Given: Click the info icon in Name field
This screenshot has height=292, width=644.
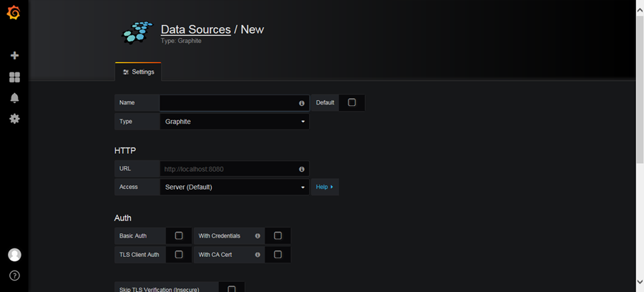Looking at the screenshot, I should (x=301, y=103).
